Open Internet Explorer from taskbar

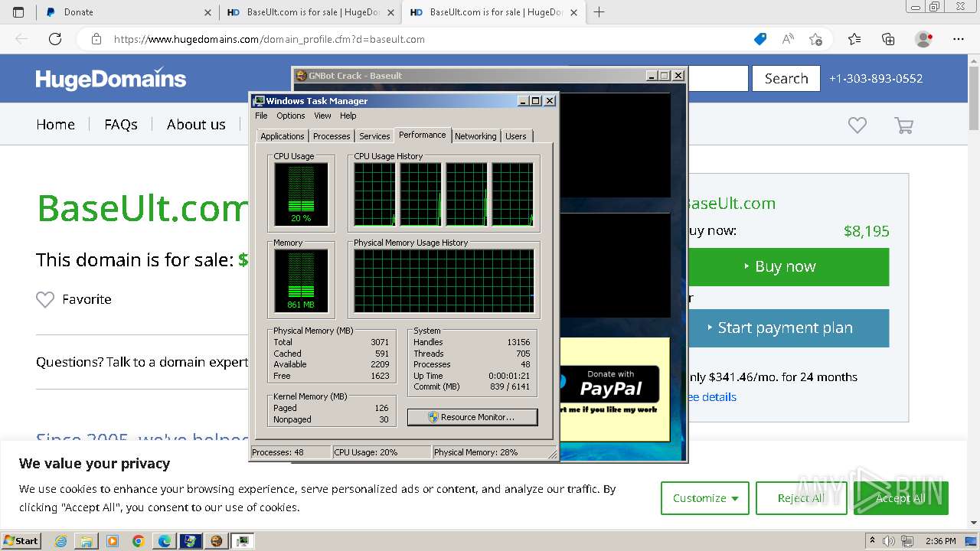coord(61,541)
